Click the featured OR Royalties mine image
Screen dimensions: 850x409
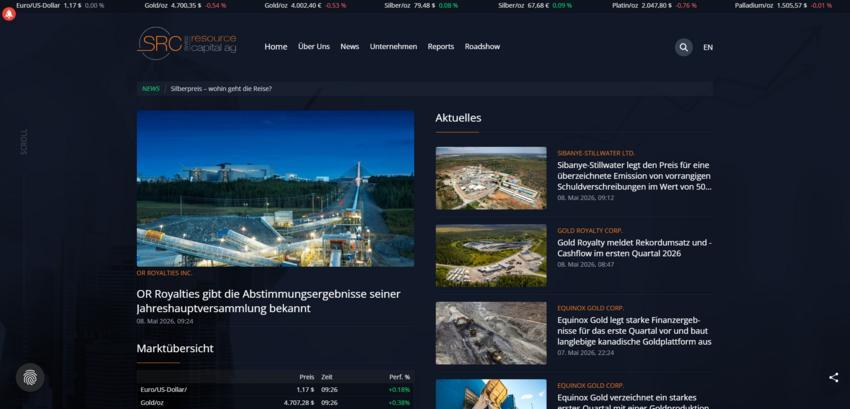pos(275,188)
